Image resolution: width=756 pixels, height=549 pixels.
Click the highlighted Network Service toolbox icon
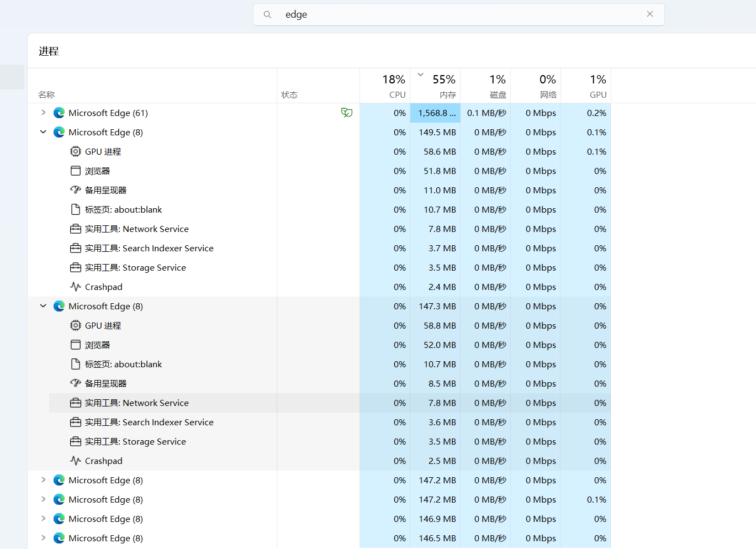(76, 403)
